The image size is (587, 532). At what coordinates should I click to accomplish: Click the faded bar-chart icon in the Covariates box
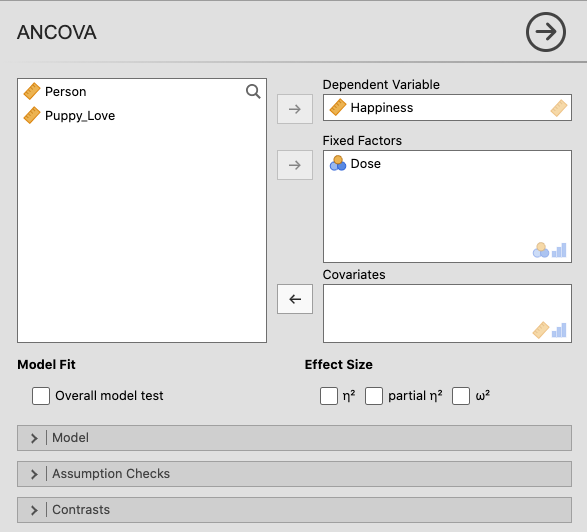[559, 330]
